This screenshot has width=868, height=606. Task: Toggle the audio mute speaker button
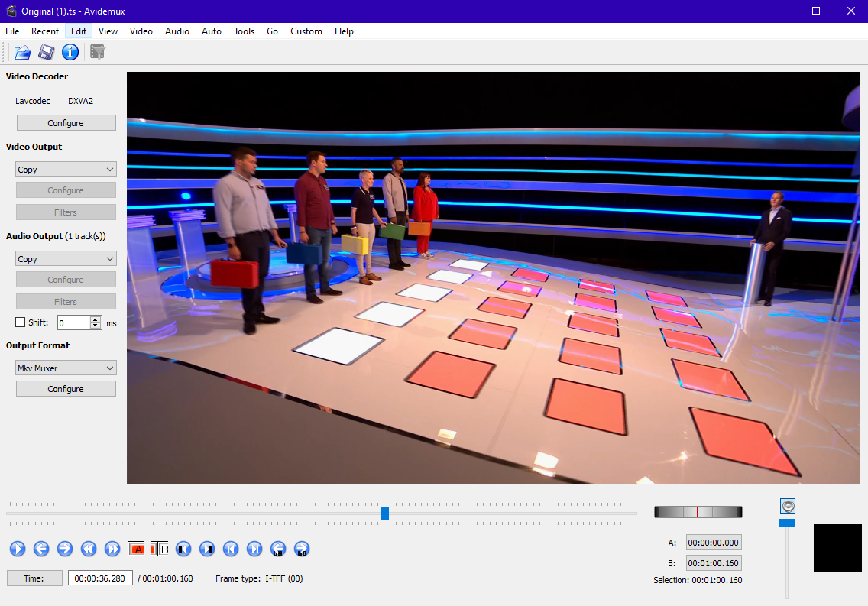789,506
